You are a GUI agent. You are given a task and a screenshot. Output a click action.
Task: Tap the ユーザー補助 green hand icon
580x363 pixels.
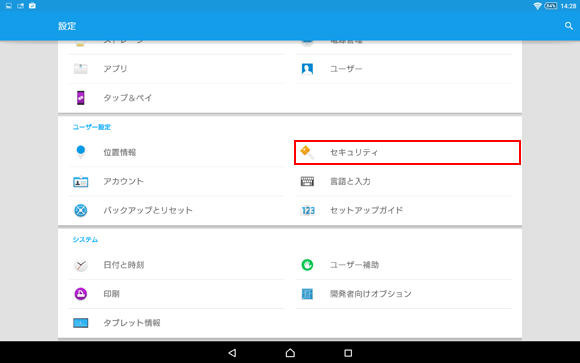pos(307,265)
